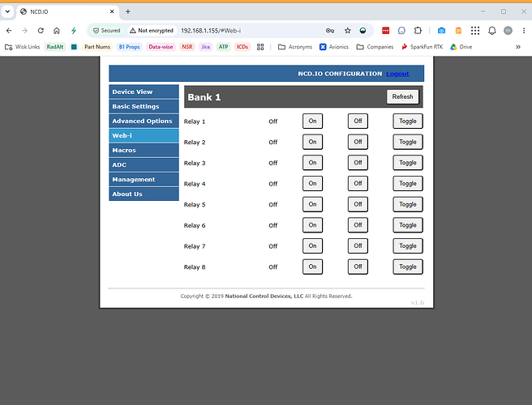Open the profile avatar menu
Viewport: 532px width, 405px height.
click(508, 31)
